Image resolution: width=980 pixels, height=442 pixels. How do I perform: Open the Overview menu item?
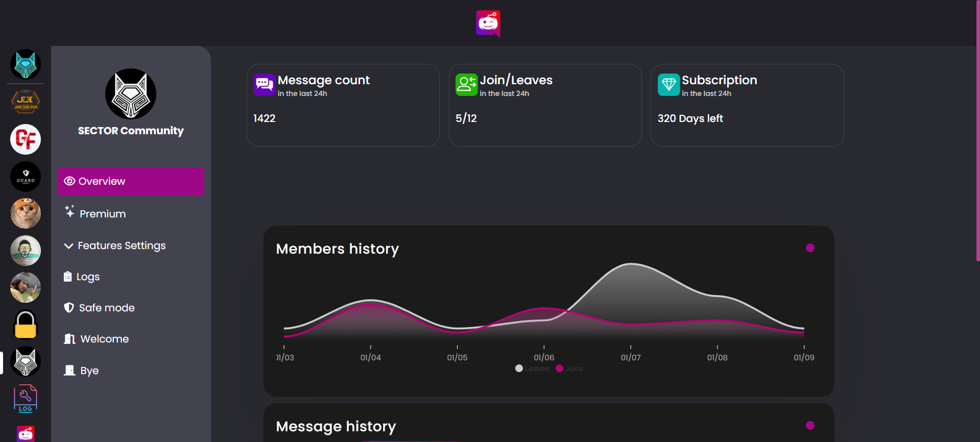coord(131,181)
